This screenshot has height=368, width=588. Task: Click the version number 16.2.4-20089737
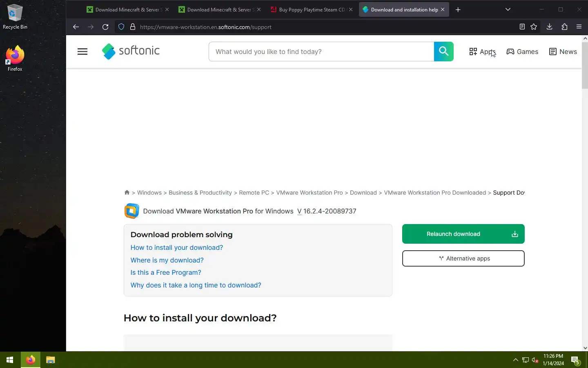point(330,211)
